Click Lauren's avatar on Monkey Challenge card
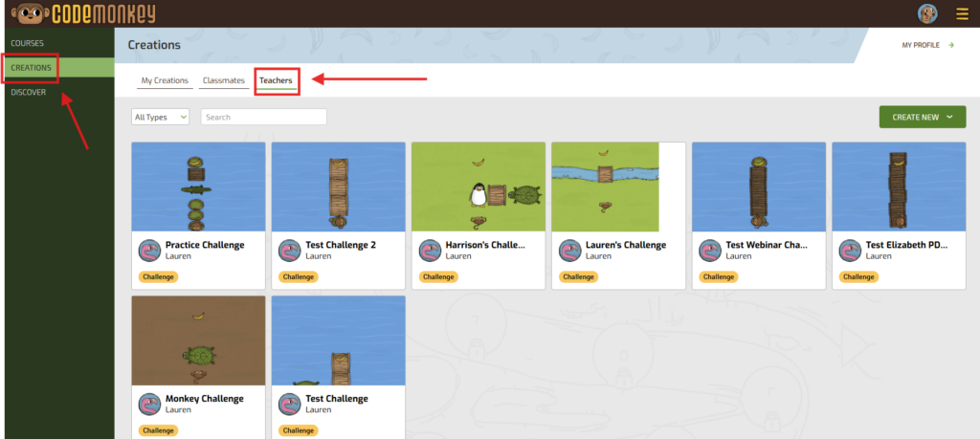The height and width of the screenshot is (439, 980). pyautogui.click(x=149, y=404)
